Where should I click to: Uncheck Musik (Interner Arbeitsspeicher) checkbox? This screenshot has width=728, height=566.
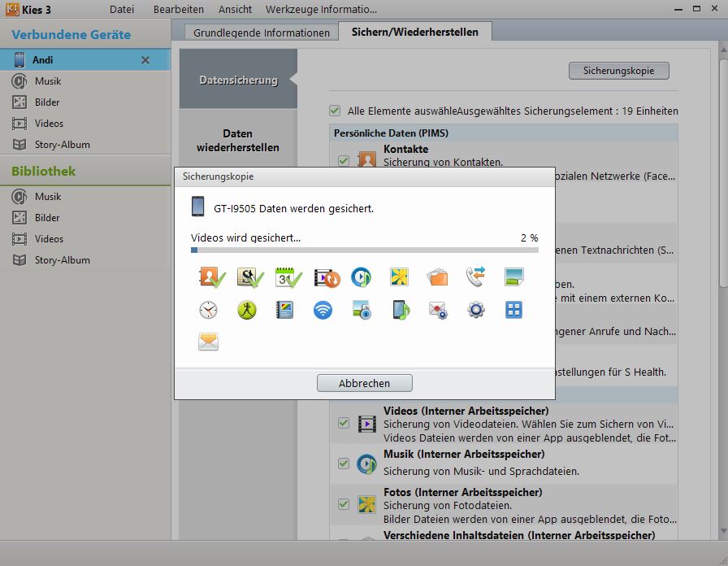point(344,464)
